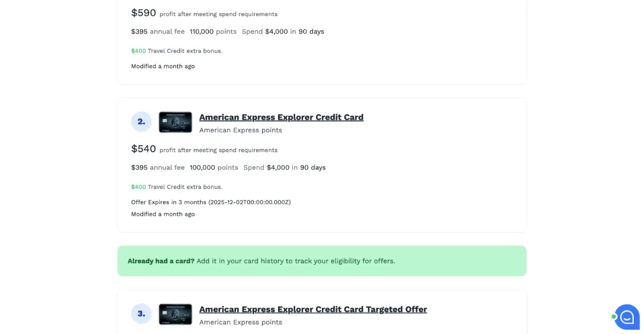Screen dimensions: 644x334
Task: Select the '100,000 points' bonus text
Action: click(x=213, y=167)
